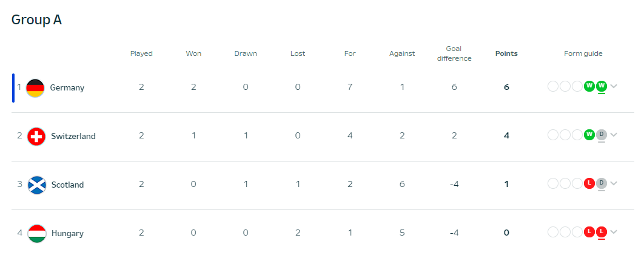Open the Germany team link
Viewport: 644px width, 255px height.
(67, 88)
